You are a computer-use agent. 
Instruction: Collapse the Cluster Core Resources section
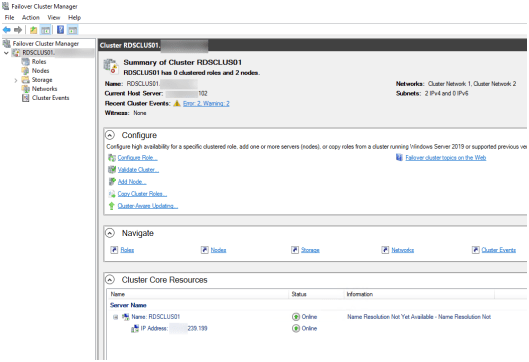tap(110, 280)
